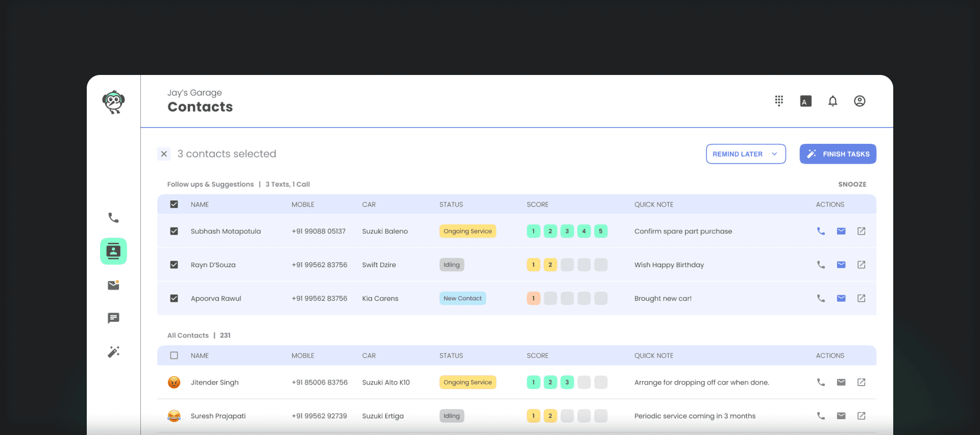Call Rayn D'Souza via phone icon

tap(821, 265)
